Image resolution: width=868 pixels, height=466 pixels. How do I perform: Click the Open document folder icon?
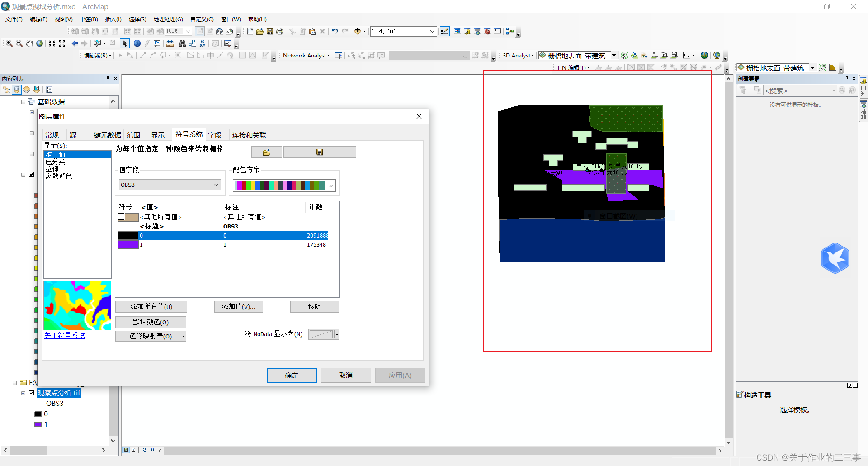click(259, 31)
